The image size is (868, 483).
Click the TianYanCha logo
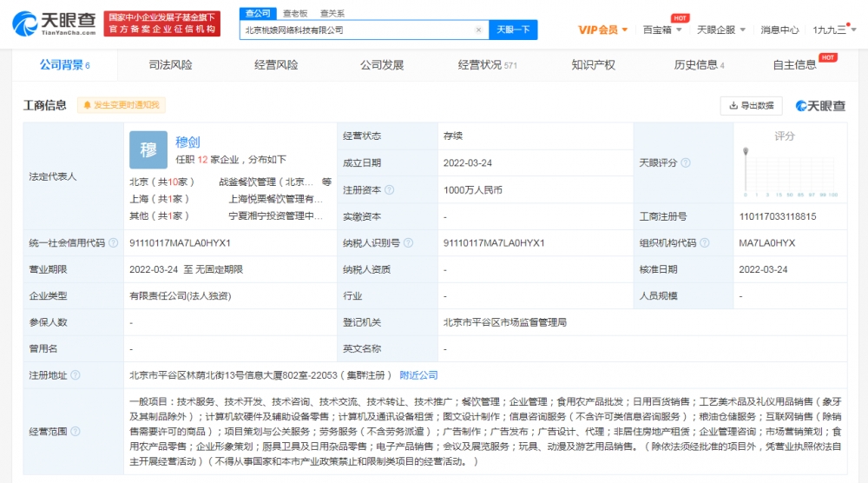pos(54,23)
